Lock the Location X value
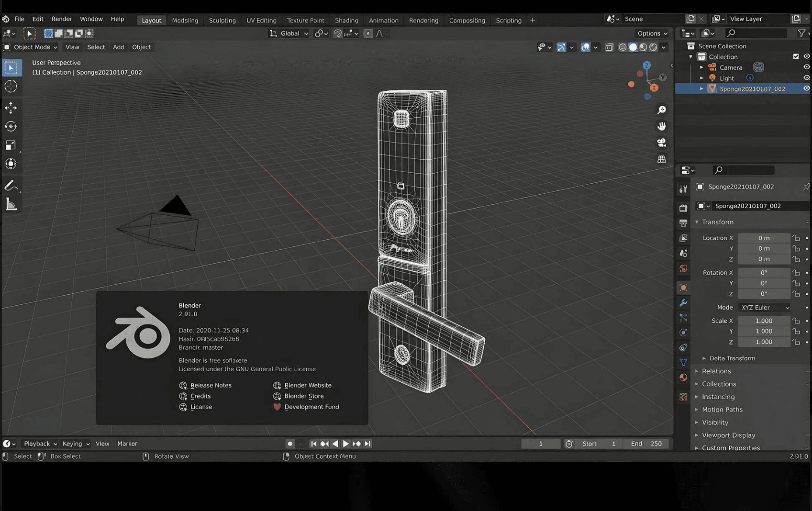The height and width of the screenshot is (511, 812). coord(796,238)
